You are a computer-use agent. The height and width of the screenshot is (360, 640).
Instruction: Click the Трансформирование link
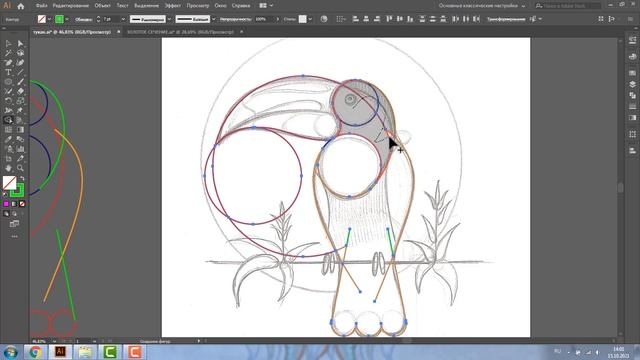coord(506,19)
